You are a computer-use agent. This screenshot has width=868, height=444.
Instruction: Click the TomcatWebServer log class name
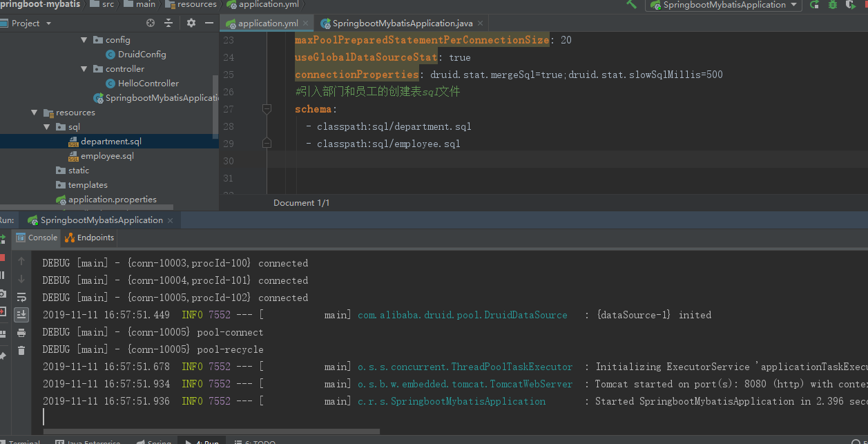(x=465, y=384)
